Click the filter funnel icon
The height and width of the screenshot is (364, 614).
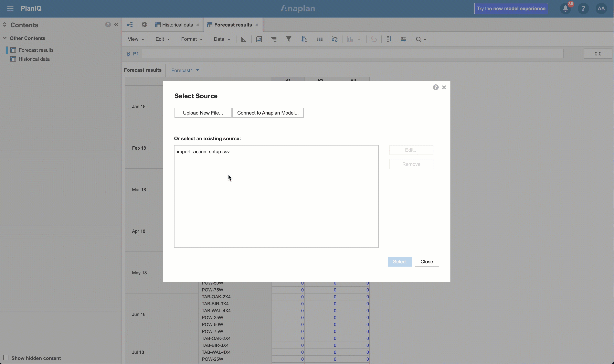[289, 39]
